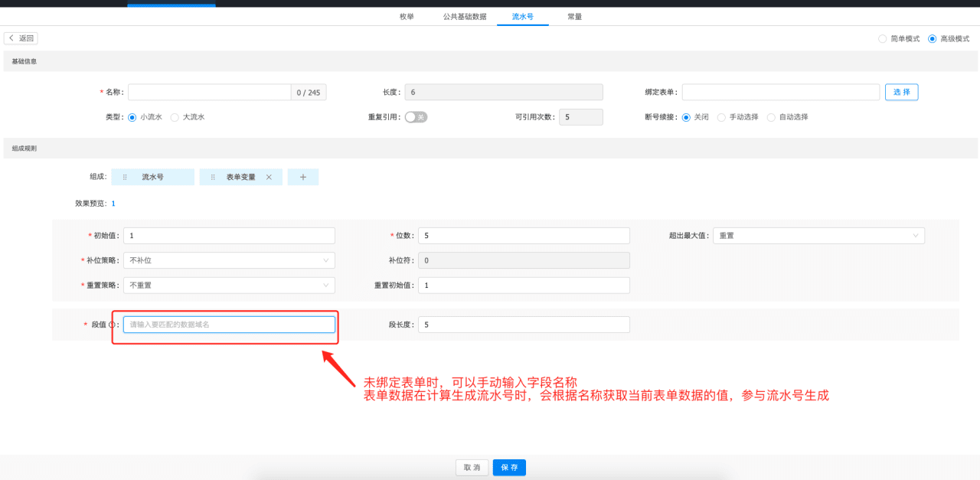Click the 组成规则 section header

tap(490, 149)
